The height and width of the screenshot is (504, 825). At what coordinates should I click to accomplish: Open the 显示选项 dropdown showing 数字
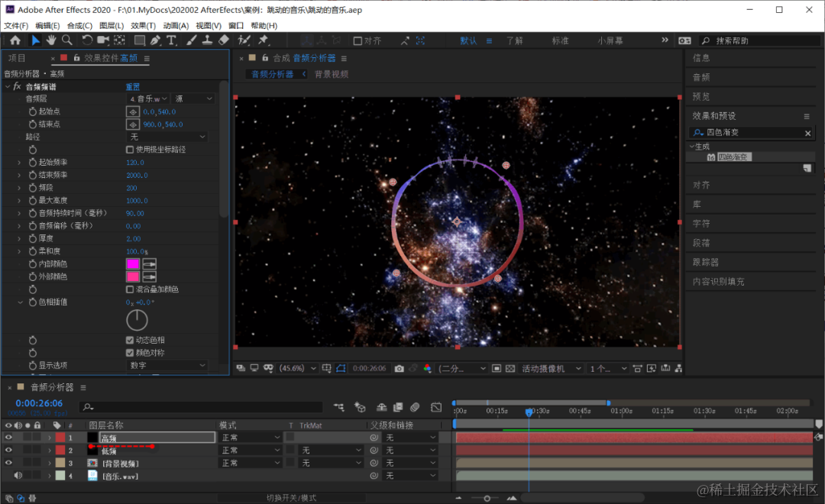[167, 366]
